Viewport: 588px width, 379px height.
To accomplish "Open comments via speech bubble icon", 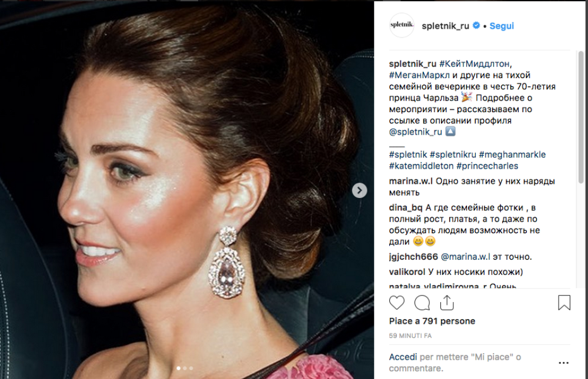I will click(x=422, y=303).
